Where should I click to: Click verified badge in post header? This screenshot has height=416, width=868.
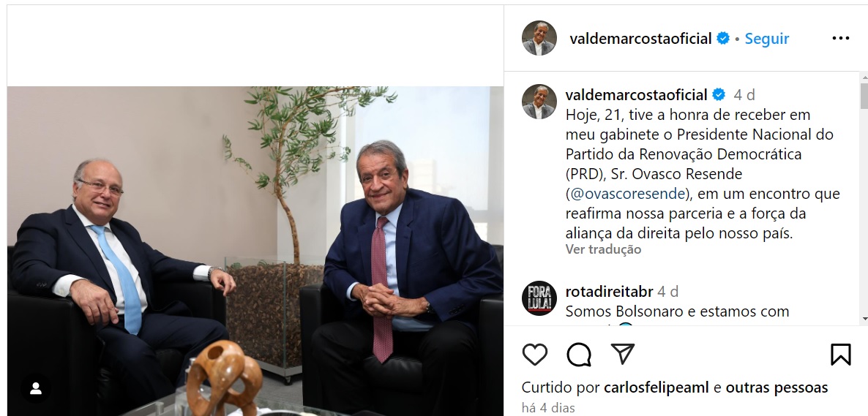[x=723, y=38]
